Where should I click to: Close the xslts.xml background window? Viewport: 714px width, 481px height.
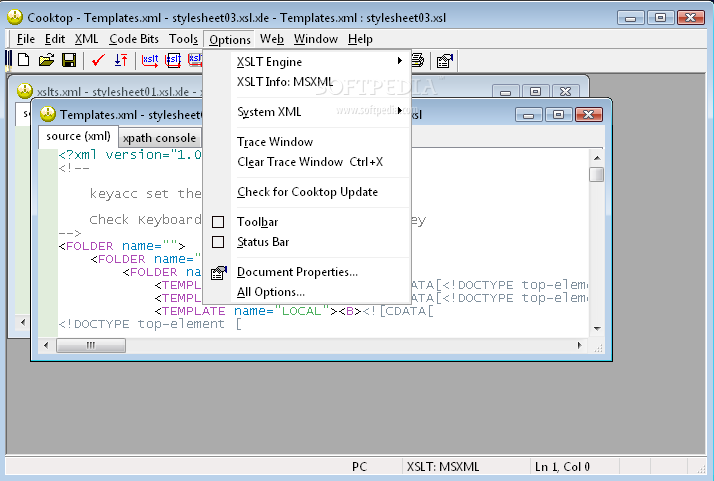tap(566, 92)
